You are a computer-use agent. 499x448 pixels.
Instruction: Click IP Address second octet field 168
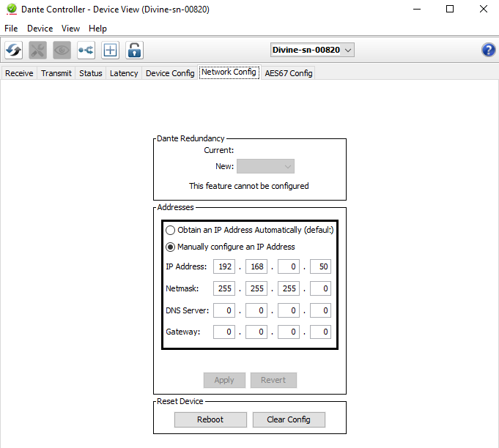pyautogui.click(x=256, y=266)
